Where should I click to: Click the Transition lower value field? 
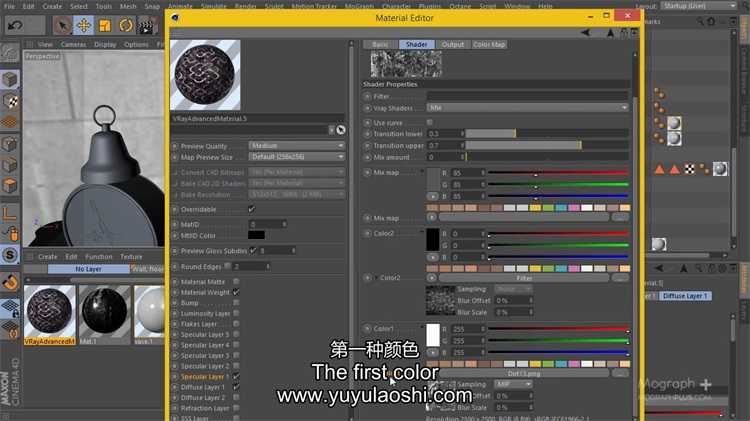point(446,133)
